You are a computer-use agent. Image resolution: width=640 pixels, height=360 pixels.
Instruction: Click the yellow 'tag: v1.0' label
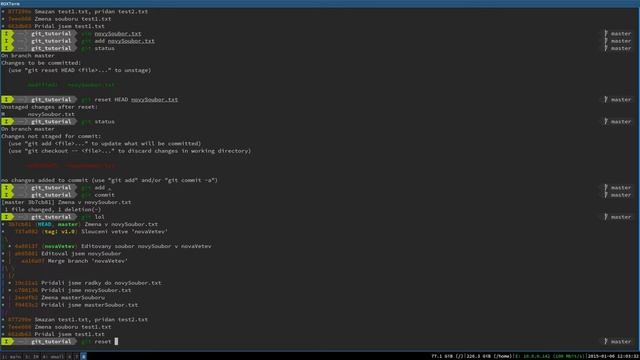click(60, 231)
